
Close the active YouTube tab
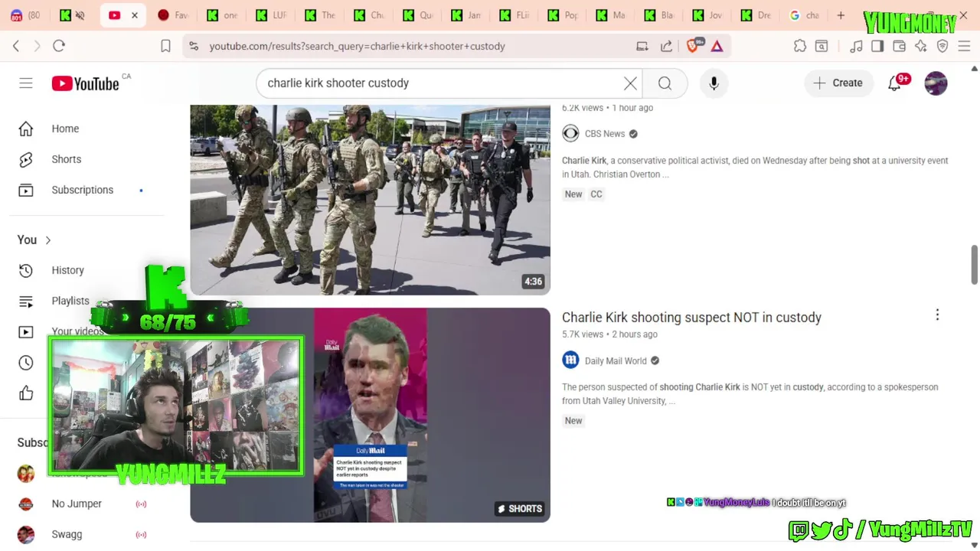pyautogui.click(x=135, y=15)
